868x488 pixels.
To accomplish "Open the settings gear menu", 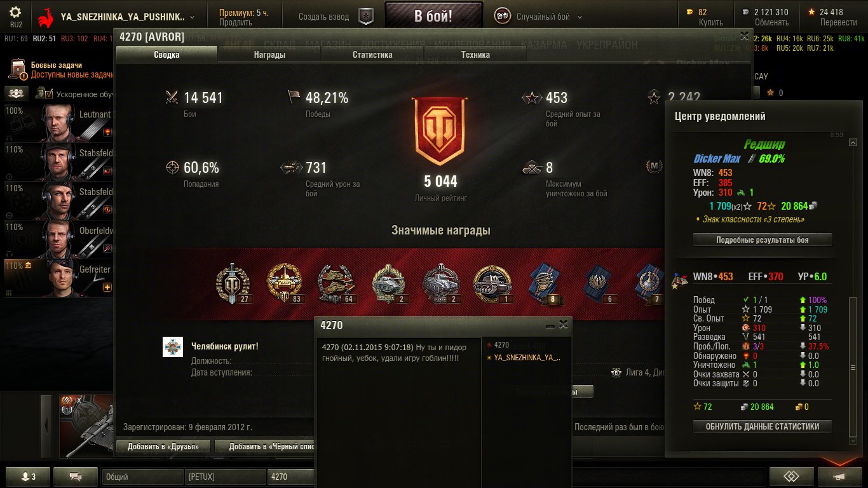I will click(16, 12).
